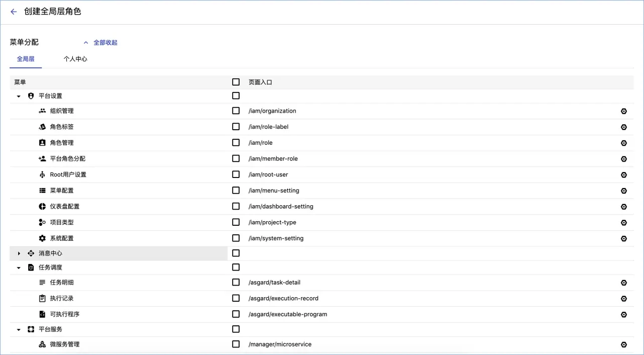Click the 角色标签 tag icon

42,127
